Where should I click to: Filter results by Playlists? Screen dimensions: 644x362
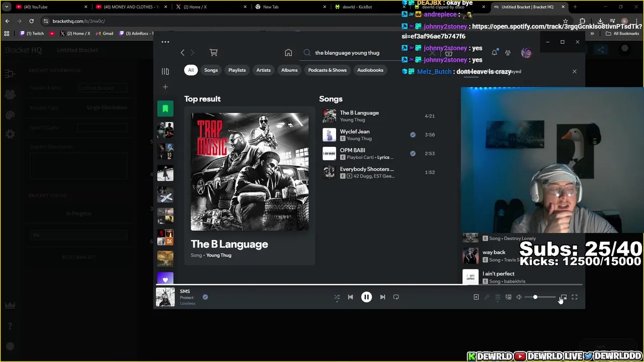[x=237, y=70]
